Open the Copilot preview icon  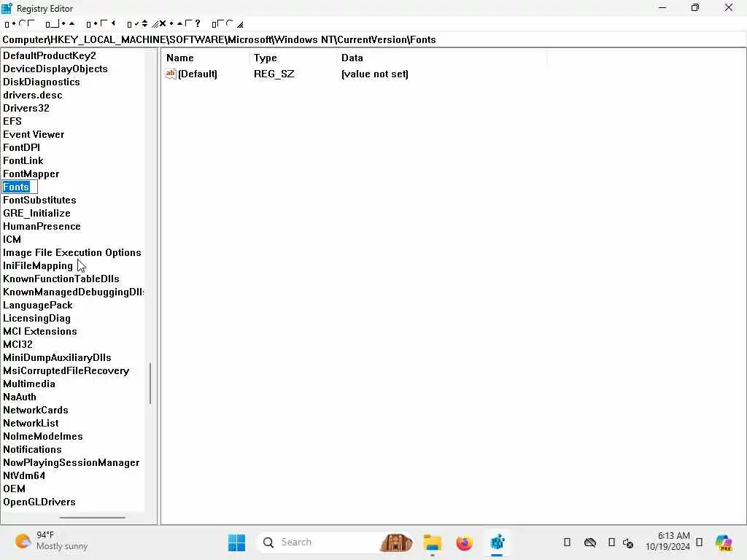[724, 542]
